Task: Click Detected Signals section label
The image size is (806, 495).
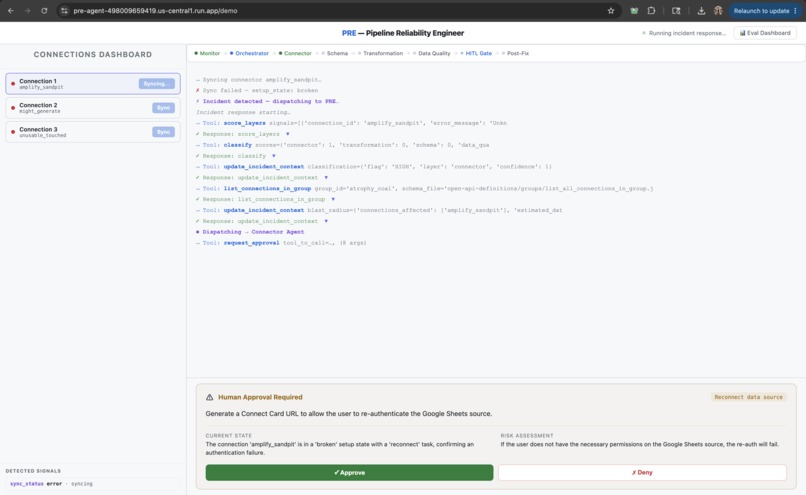Action: [33, 471]
